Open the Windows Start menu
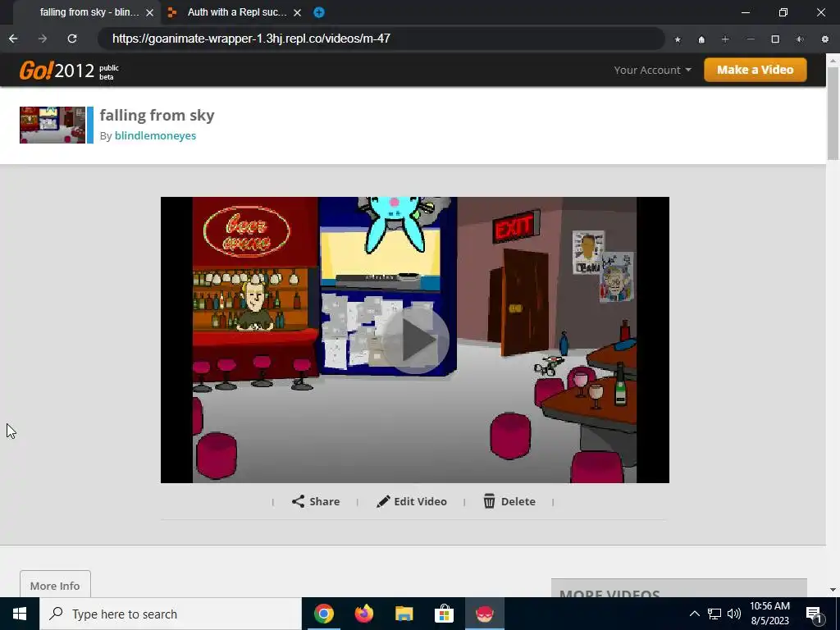Image resolution: width=840 pixels, height=630 pixels. 20,614
